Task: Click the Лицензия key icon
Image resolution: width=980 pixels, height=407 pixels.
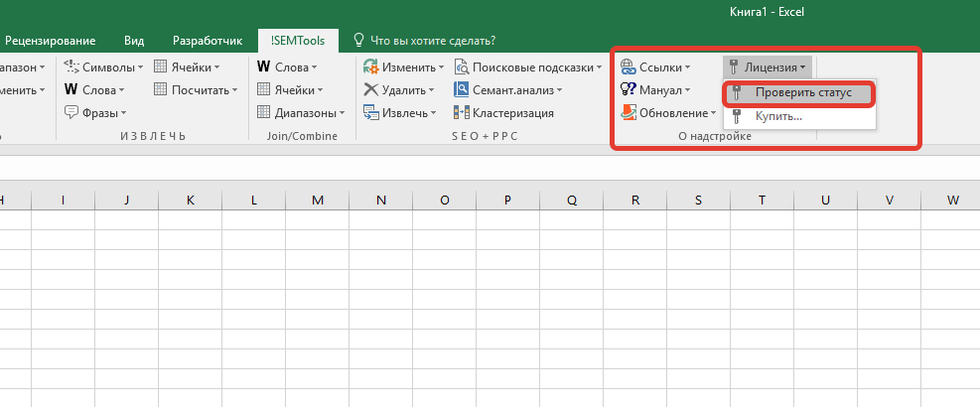Action: point(734,67)
